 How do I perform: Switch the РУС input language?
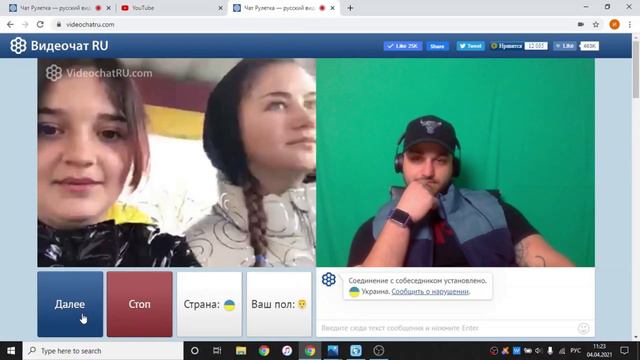(576, 351)
